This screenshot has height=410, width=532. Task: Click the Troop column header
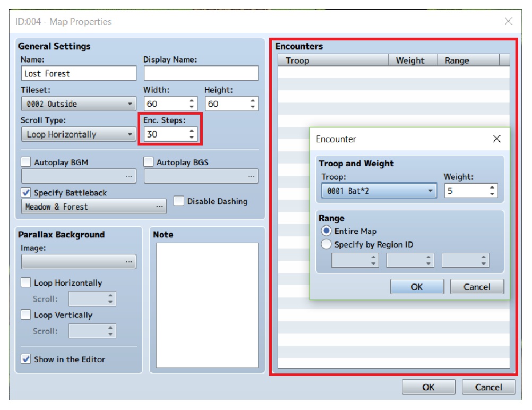pos(333,61)
